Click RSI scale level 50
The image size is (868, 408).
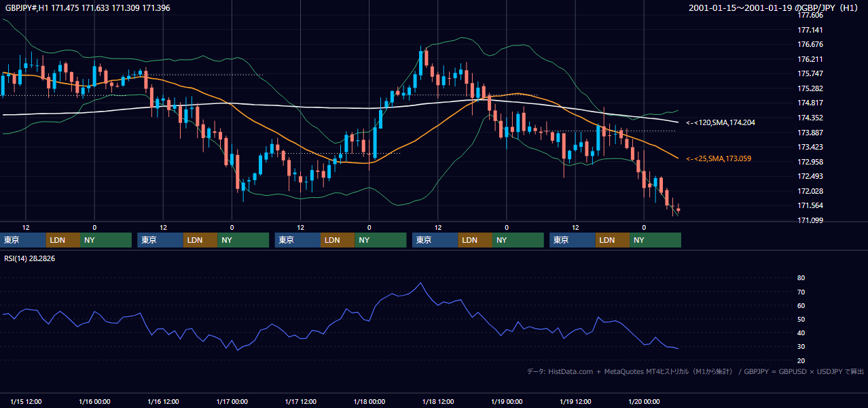801,319
